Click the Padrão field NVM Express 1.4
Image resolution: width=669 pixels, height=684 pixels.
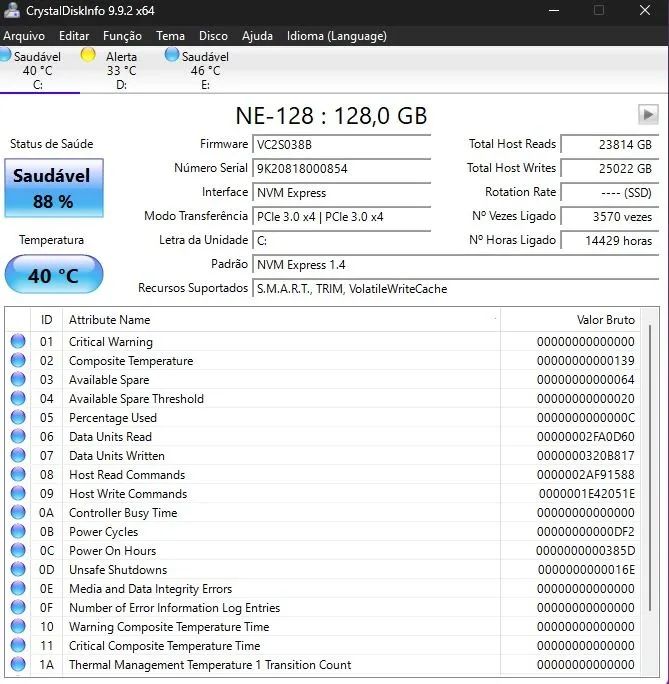pos(455,264)
